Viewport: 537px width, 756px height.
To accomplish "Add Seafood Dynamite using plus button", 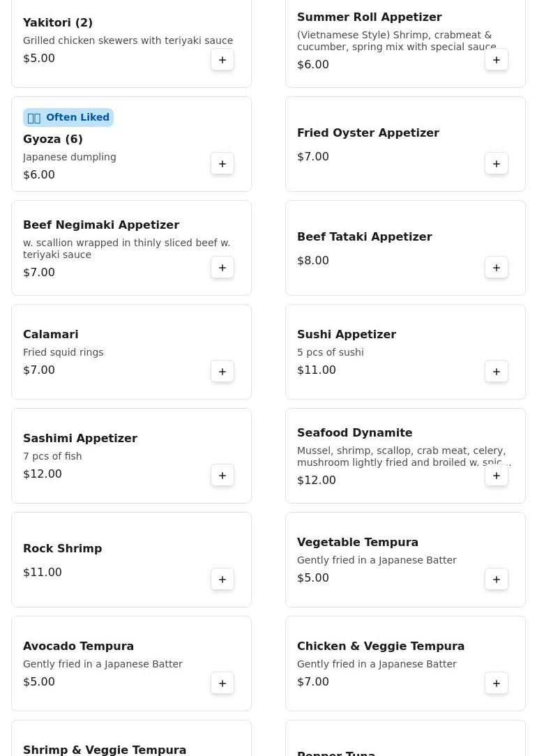I will click(497, 476).
